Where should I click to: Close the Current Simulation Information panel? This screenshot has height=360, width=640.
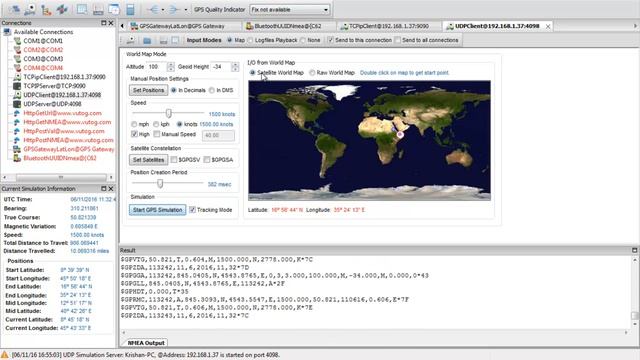pyautogui.click(x=111, y=189)
